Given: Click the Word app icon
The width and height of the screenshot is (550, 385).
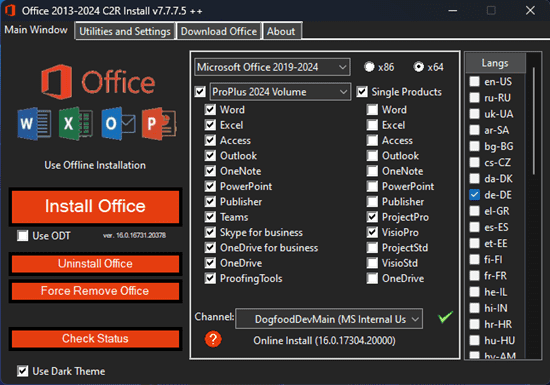Looking at the screenshot, I should (34, 123).
